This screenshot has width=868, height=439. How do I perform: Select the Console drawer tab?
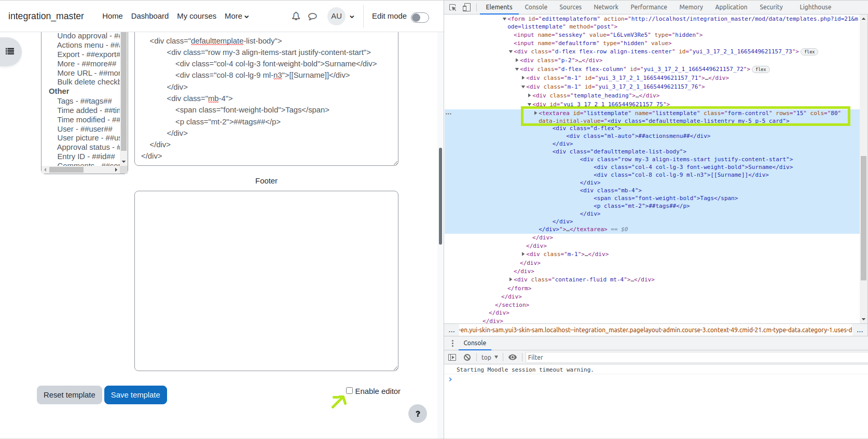475,343
